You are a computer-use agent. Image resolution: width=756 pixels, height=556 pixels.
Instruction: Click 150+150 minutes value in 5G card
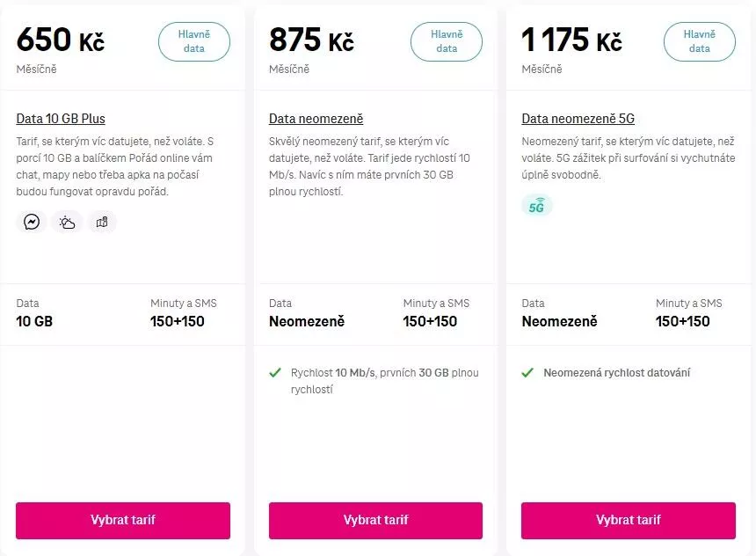pos(682,321)
